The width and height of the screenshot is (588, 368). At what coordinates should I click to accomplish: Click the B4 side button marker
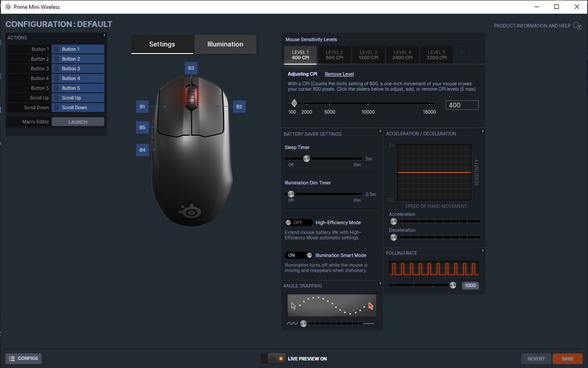[142, 150]
